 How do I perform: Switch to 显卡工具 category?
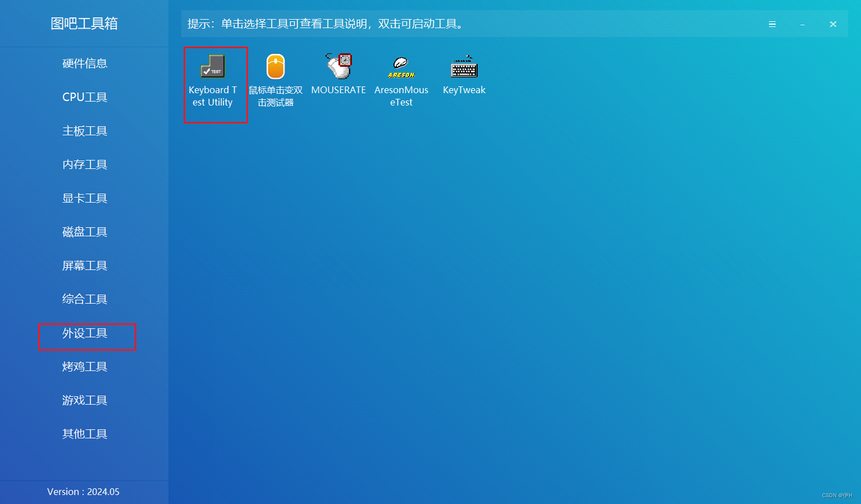(x=85, y=198)
